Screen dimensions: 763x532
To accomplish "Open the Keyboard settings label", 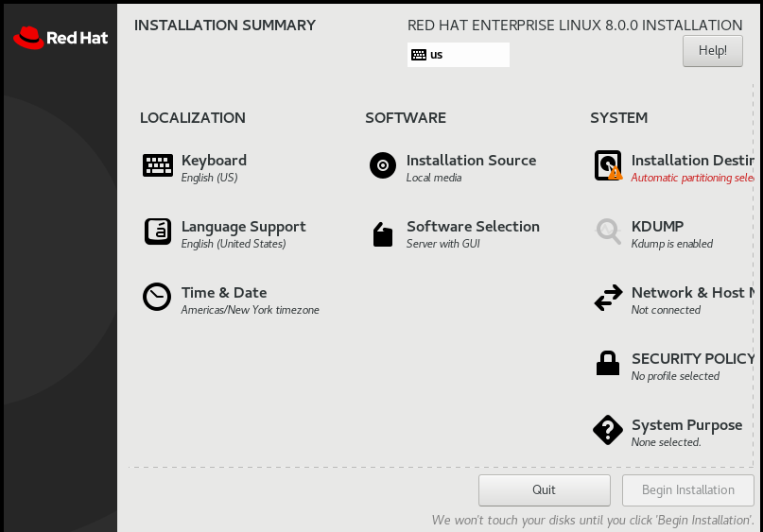I will (x=214, y=161).
